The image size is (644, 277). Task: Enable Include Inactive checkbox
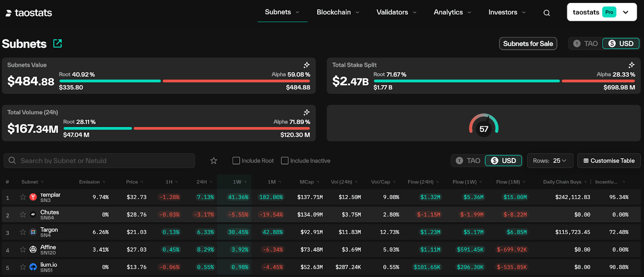[x=285, y=161]
